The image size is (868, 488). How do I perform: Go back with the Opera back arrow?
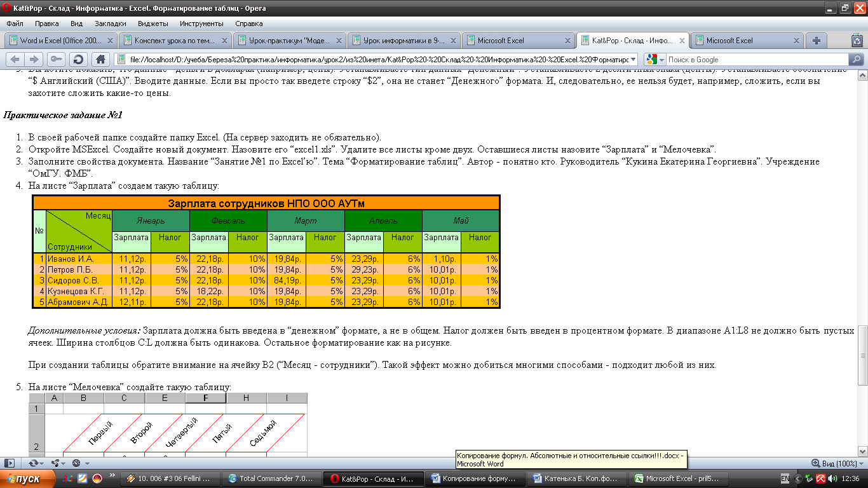[x=15, y=60]
